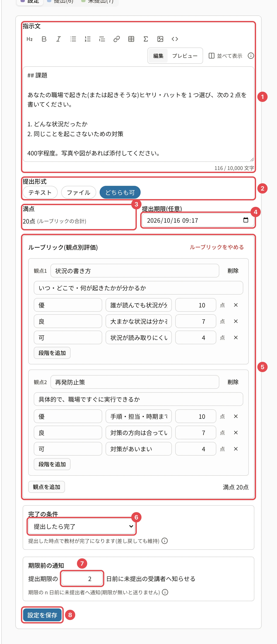Apply bold formatting to instruction text
Image resolution: width=277 pixels, height=644 pixels.
pos(44,39)
